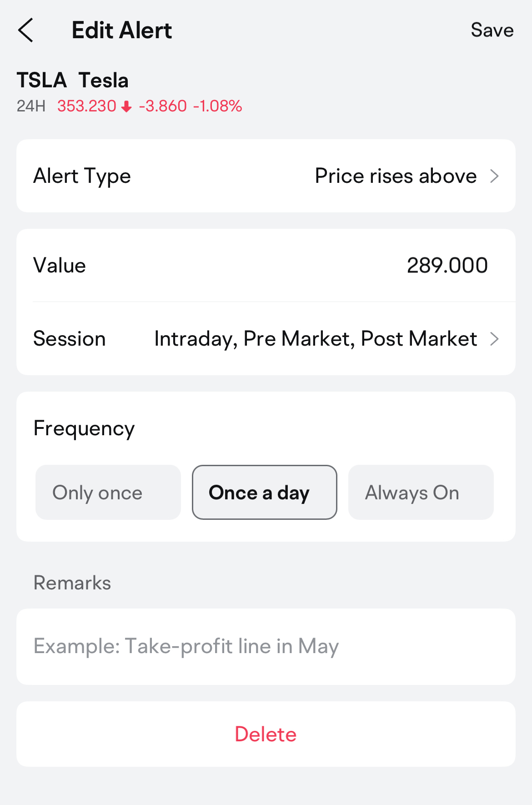Select the Only once frequency
The width and height of the screenshot is (532, 805).
coord(108,492)
